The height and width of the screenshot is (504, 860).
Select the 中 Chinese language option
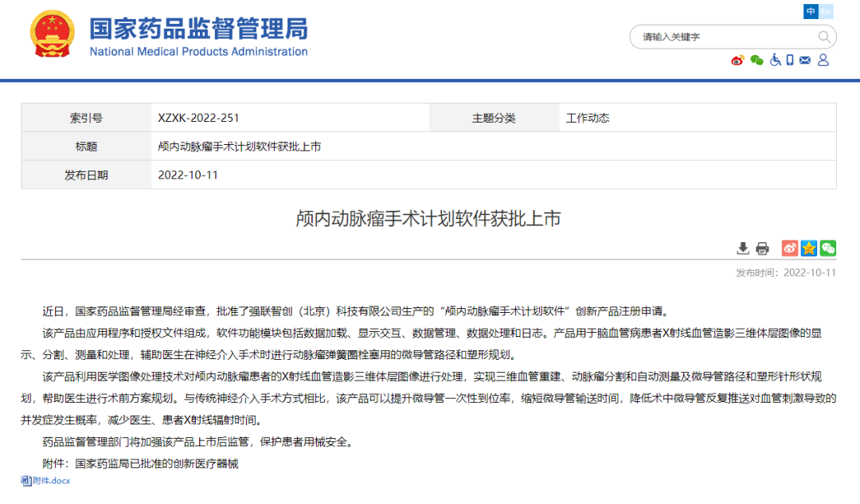tap(810, 11)
